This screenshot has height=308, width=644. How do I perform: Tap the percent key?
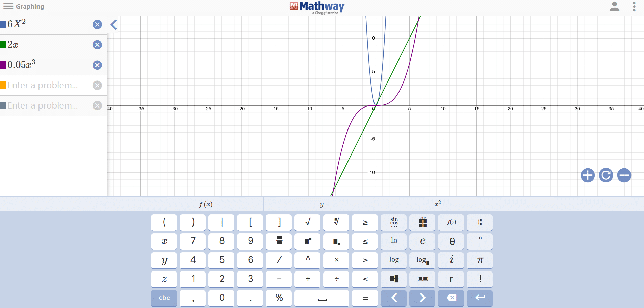click(x=279, y=298)
